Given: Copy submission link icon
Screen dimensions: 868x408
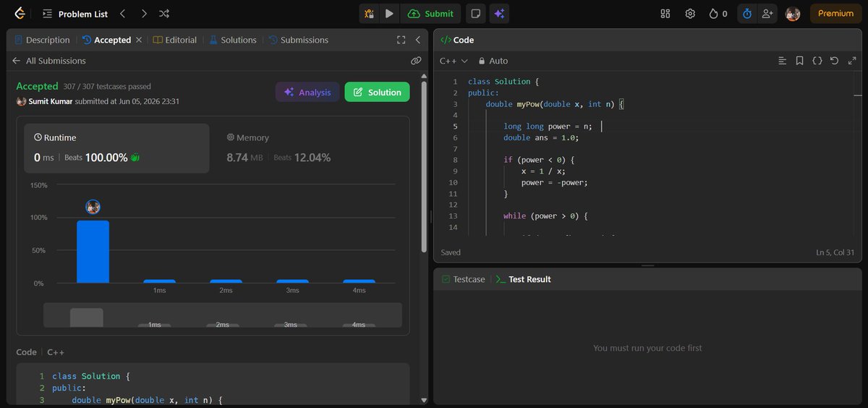Looking at the screenshot, I should (416, 61).
